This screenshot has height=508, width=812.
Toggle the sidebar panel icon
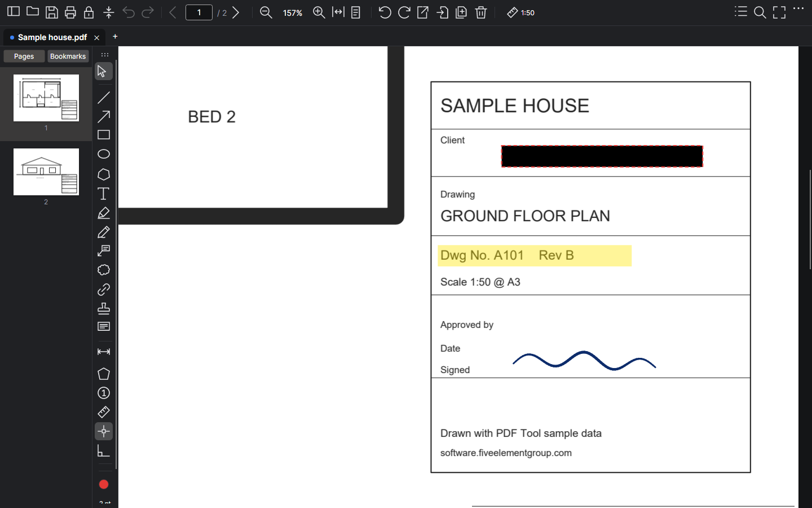(14, 12)
